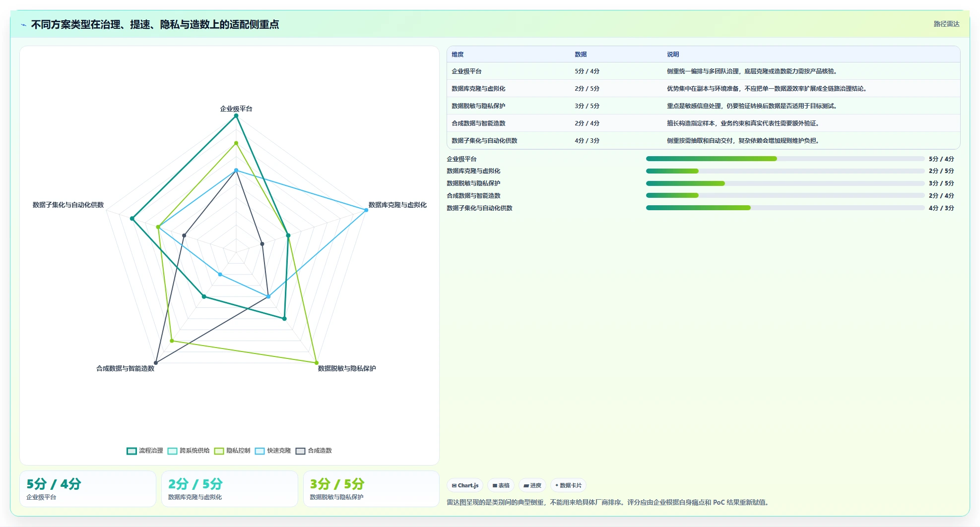This screenshot has height=527, width=980.
Task: Open the 5分 / 4分 企业级平台 data card
Action: click(x=88, y=489)
